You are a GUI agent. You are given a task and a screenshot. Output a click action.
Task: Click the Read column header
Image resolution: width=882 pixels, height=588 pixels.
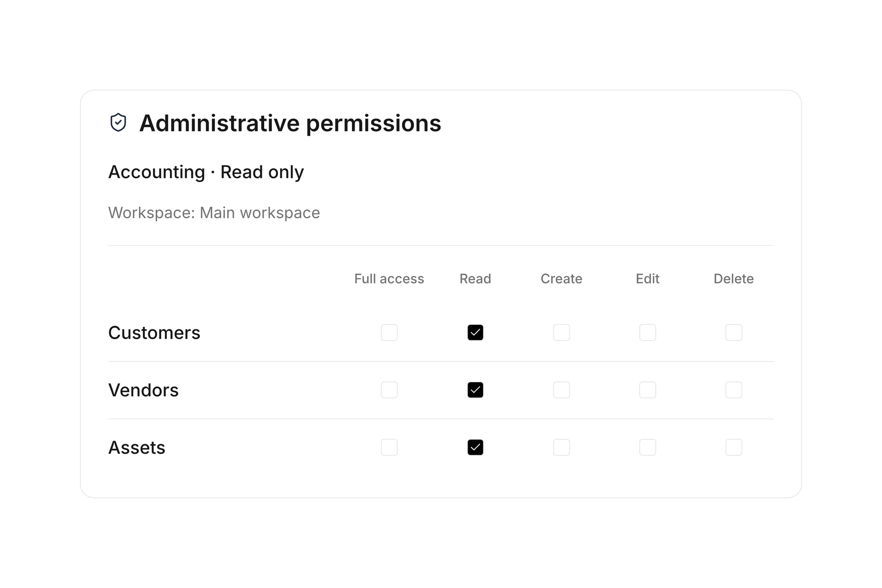(x=475, y=279)
